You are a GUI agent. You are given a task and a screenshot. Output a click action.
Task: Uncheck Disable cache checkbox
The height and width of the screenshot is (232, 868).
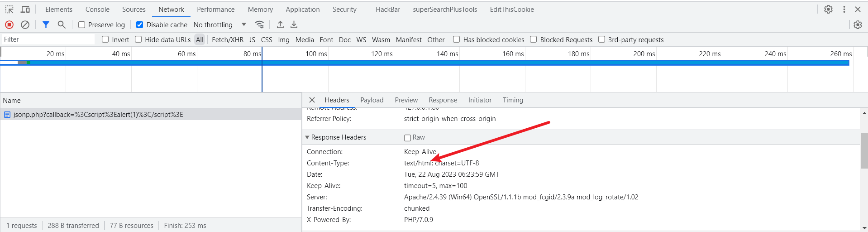[140, 25]
